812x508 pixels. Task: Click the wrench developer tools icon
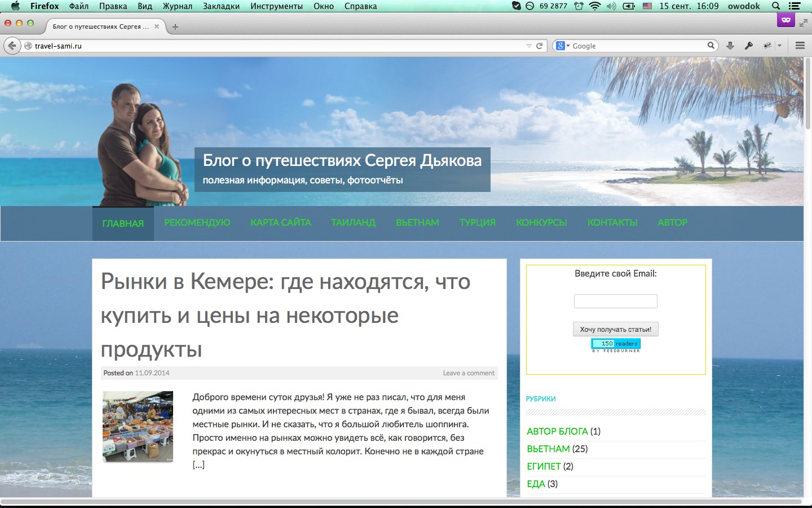(749, 46)
